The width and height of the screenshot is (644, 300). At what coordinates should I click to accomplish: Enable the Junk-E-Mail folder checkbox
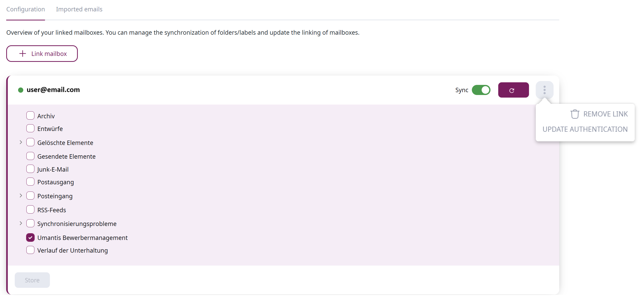pyautogui.click(x=30, y=169)
